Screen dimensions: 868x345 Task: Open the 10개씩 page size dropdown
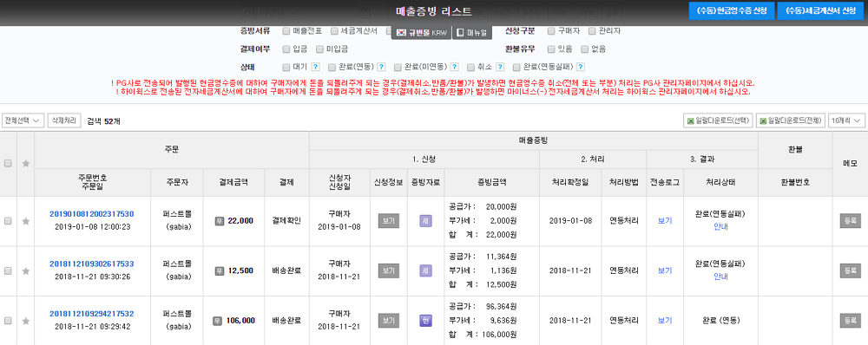pos(846,120)
